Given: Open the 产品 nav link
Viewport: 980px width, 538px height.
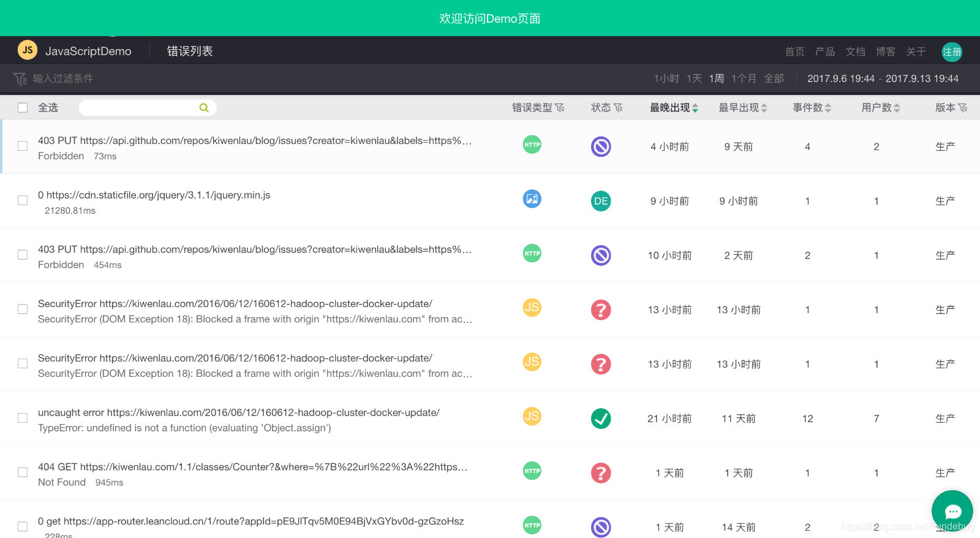Looking at the screenshot, I should tap(825, 51).
